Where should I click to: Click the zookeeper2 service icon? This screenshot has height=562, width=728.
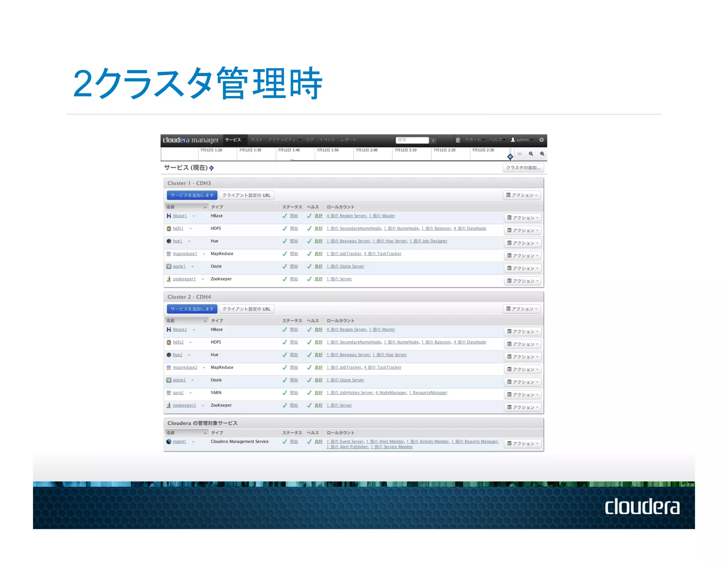(x=169, y=405)
